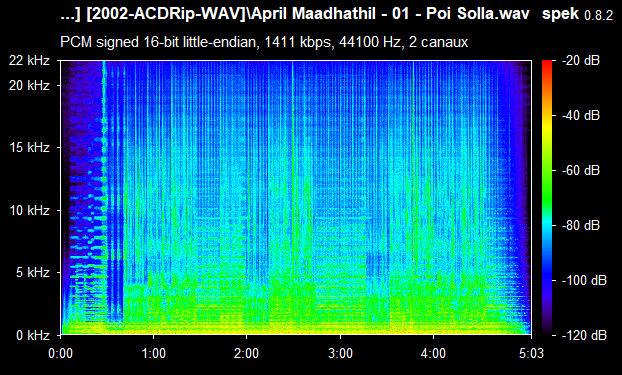Click the spectrogram plot area
622x375 pixels.
tap(296, 198)
